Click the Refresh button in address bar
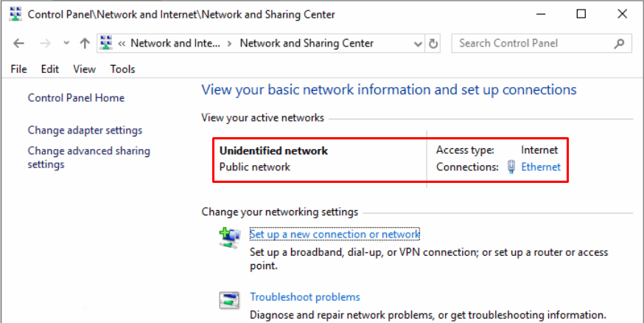 tap(433, 44)
